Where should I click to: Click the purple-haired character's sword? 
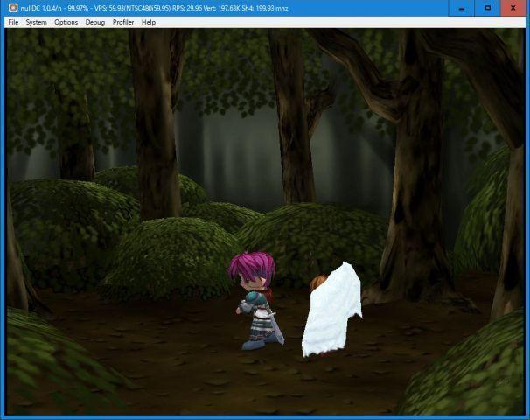pos(275,328)
